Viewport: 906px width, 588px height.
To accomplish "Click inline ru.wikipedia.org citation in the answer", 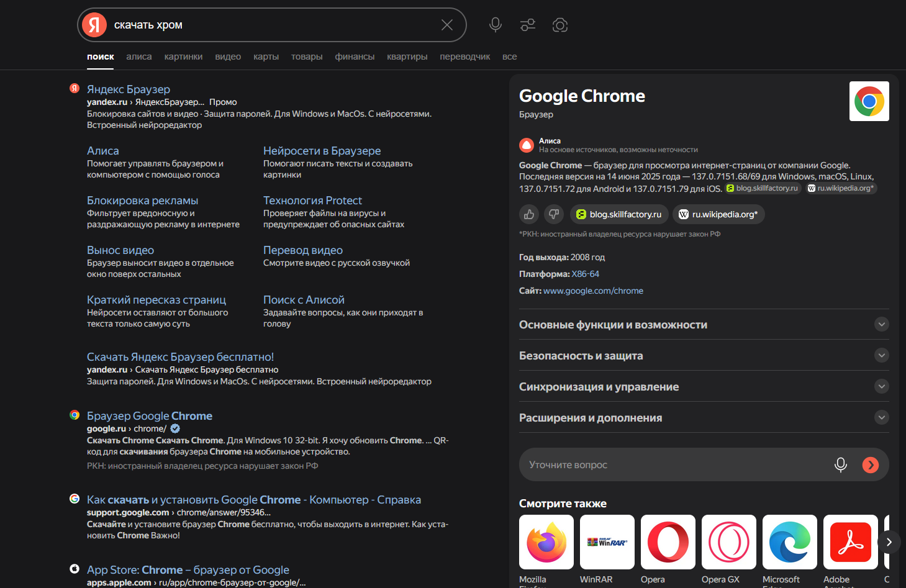I will point(841,188).
